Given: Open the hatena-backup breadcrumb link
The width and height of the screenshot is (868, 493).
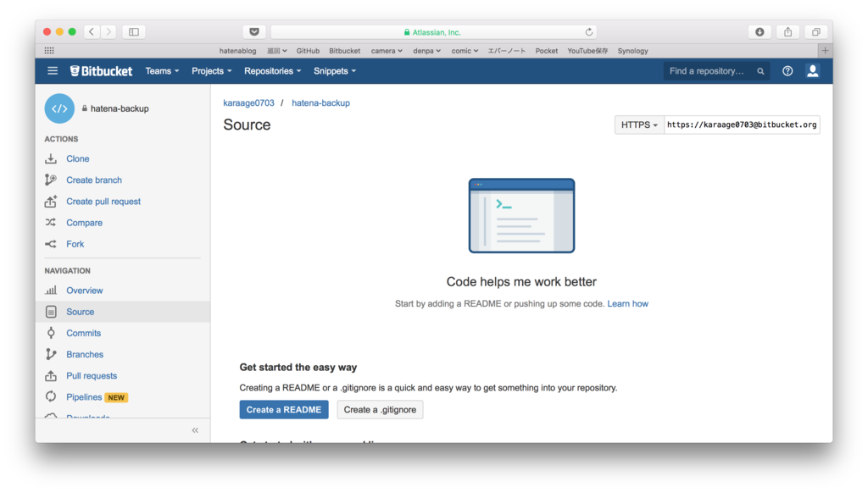Looking at the screenshot, I should tap(320, 102).
